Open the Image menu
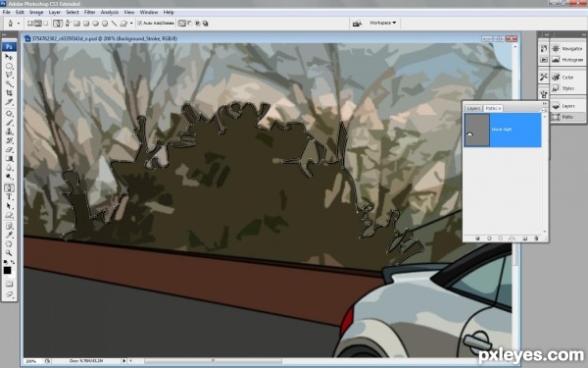Viewport: 588px width, 368px height. coord(36,13)
